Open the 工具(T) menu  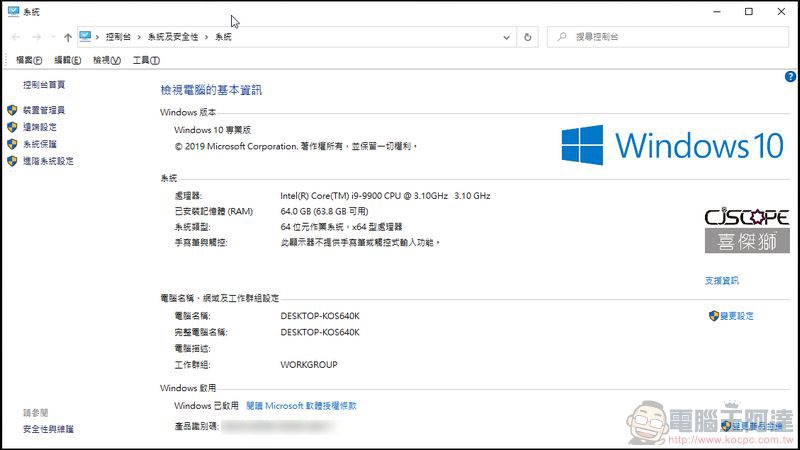click(146, 60)
